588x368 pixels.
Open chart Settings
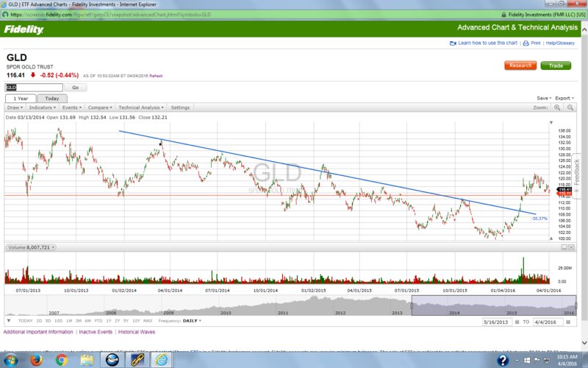click(x=180, y=107)
